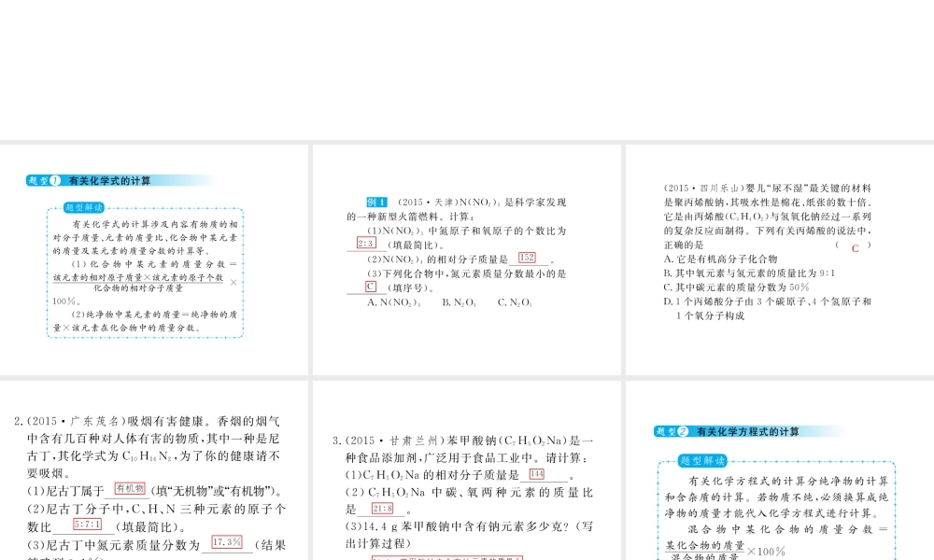This screenshot has width=934, height=560.
Task: Click the text 某化合物的质量 ×100%
Action: point(725,549)
